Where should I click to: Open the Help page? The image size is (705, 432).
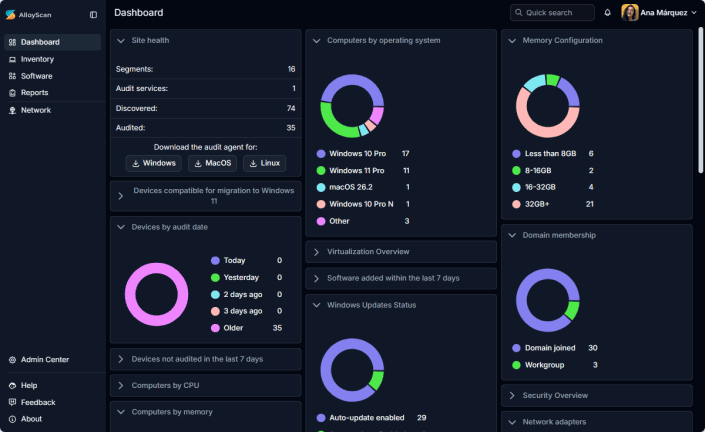[52, 386]
